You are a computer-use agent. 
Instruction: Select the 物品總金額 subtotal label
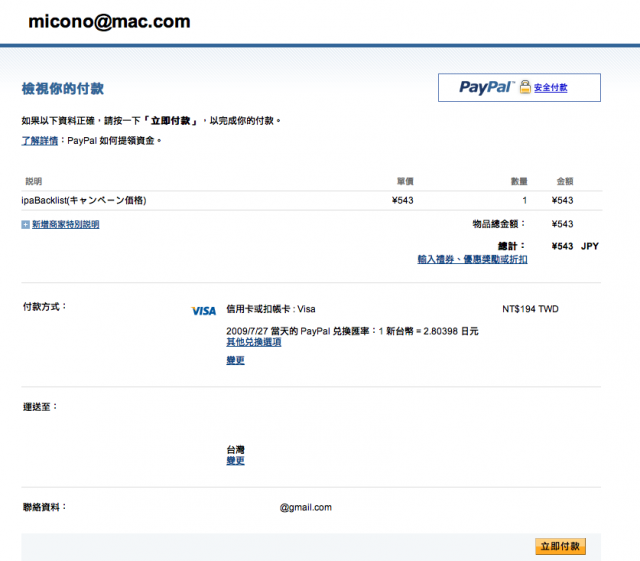coord(499,224)
